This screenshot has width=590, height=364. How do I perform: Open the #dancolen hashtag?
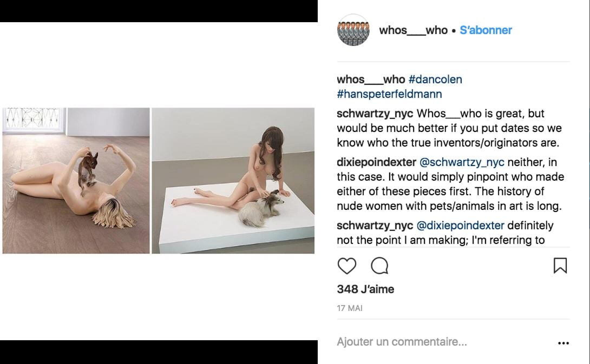pyautogui.click(x=435, y=80)
